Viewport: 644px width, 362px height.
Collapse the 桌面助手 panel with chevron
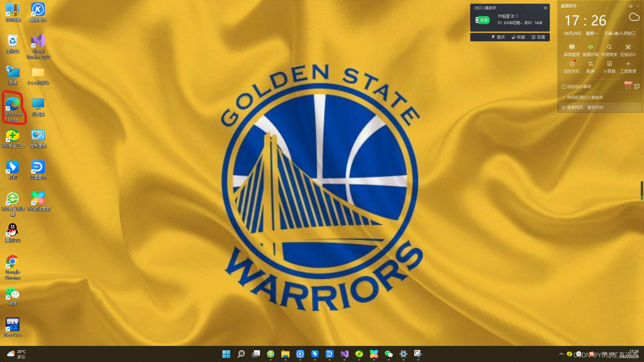tap(638, 6)
